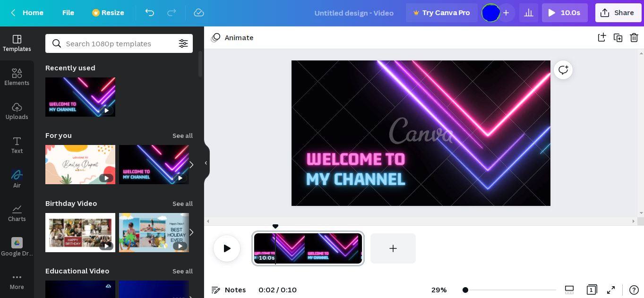See all Birthday Video templates
The width and height of the screenshot is (644, 298).
pos(182,204)
